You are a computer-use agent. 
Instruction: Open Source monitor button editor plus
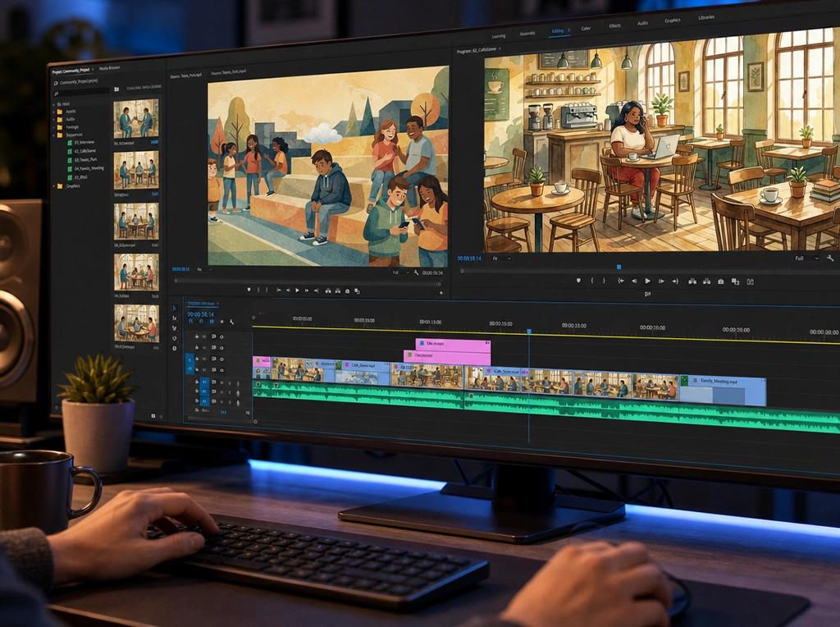(x=441, y=293)
